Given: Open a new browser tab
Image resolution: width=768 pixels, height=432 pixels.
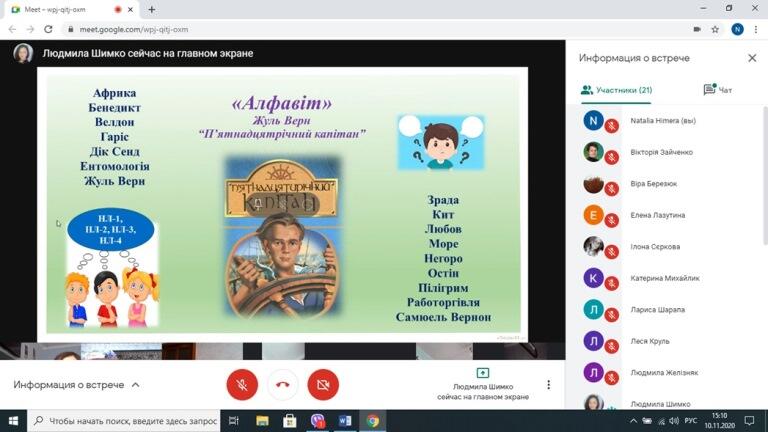Looking at the screenshot, I should tap(152, 9).
